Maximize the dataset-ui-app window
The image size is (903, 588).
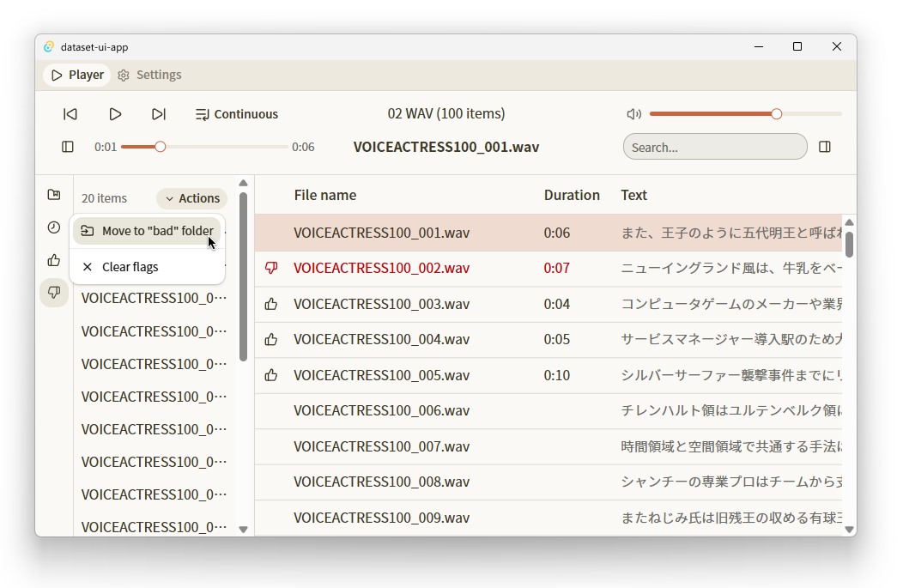point(797,46)
